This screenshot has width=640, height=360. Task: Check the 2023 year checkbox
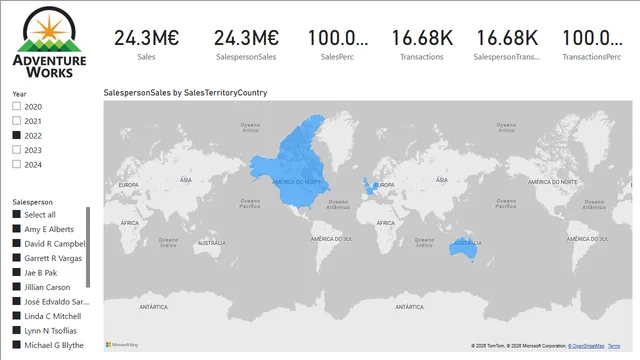tap(16, 149)
